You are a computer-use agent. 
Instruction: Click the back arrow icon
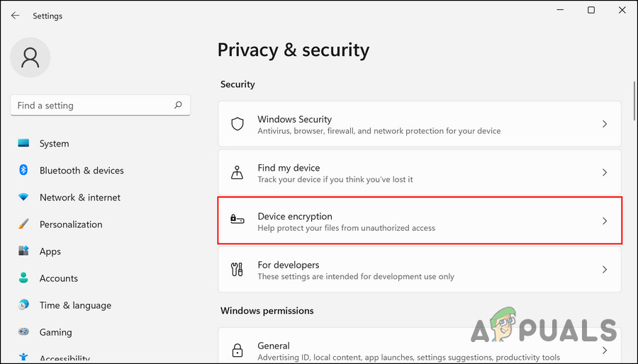click(15, 16)
